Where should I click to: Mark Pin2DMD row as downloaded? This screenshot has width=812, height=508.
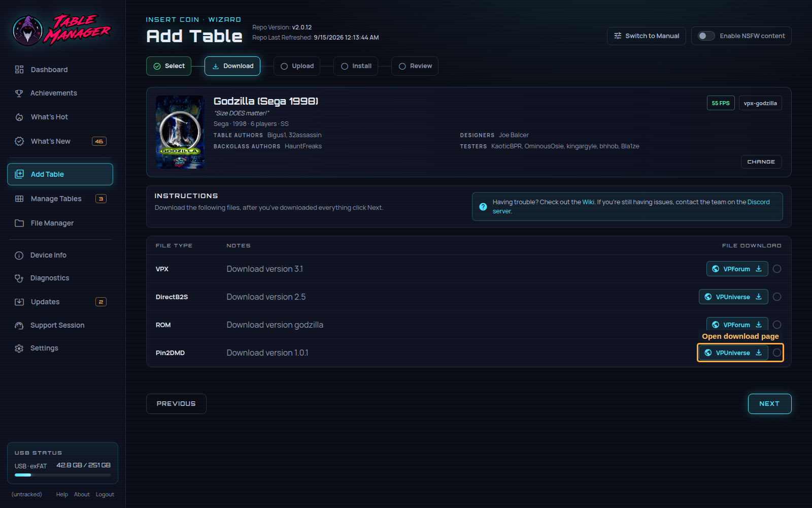(777, 353)
